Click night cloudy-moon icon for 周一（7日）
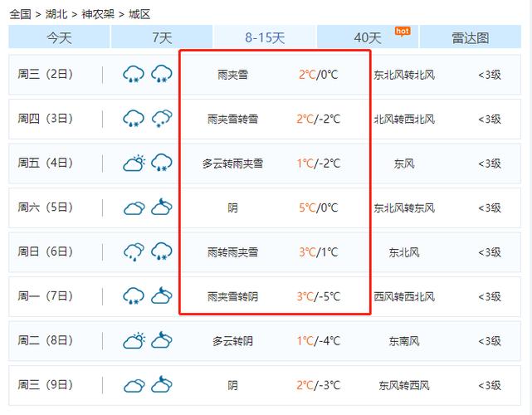This screenshot has height=415, width=532. [162, 295]
